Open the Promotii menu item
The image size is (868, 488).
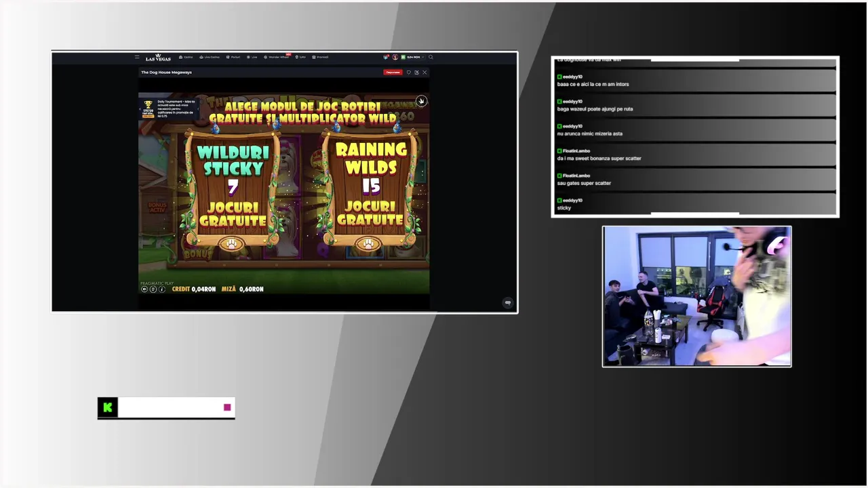(x=320, y=57)
